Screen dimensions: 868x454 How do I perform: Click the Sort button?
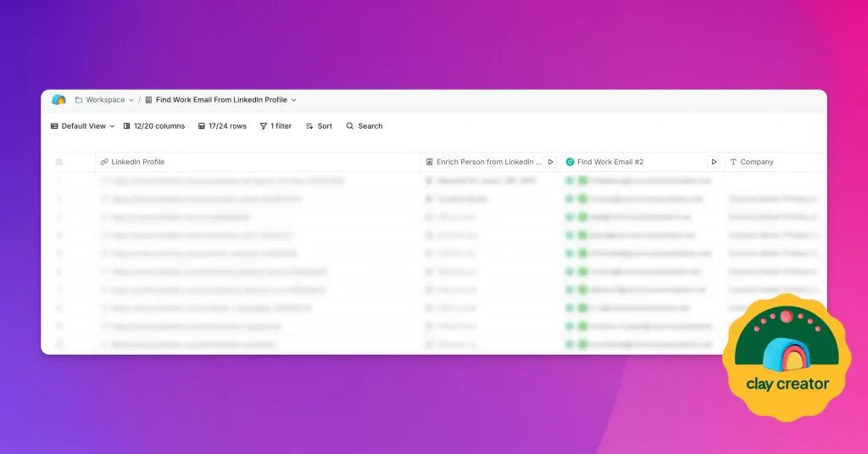point(319,126)
